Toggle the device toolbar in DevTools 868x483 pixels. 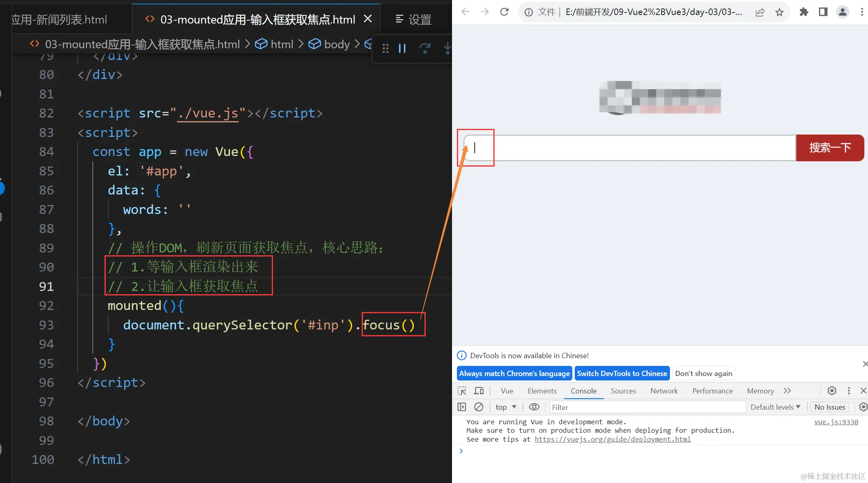pos(479,391)
